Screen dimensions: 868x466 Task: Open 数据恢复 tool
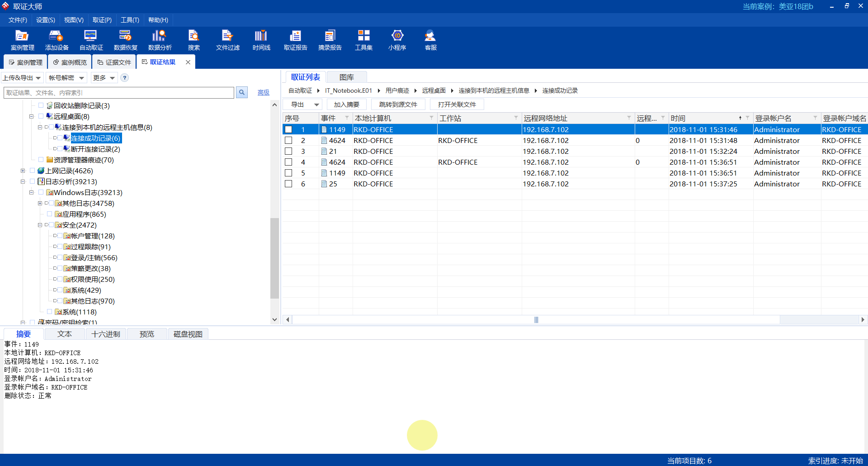[x=125, y=40]
